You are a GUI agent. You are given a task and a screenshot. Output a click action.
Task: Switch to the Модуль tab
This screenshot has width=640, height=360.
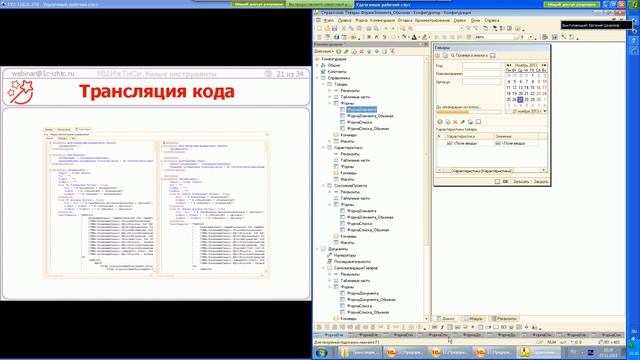473,318
